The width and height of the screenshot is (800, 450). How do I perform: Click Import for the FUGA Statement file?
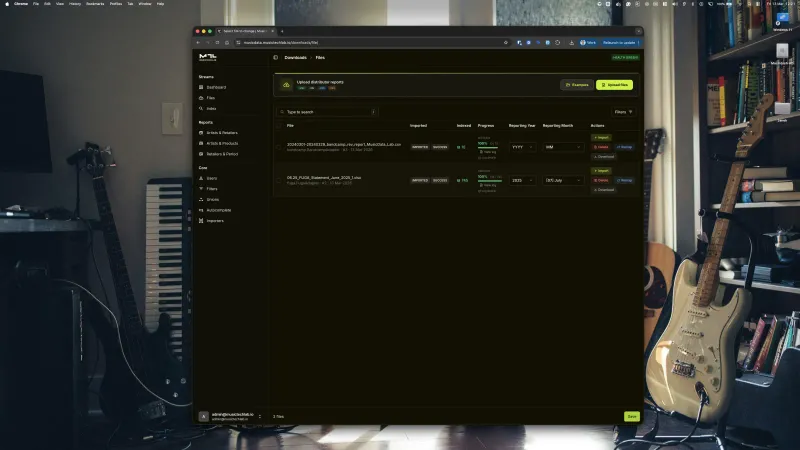tap(602, 171)
